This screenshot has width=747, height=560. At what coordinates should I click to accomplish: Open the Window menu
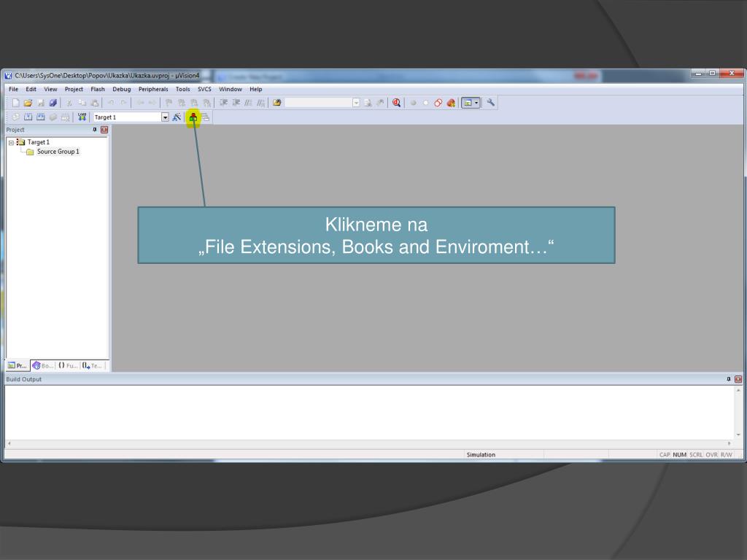tap(231, 89)
